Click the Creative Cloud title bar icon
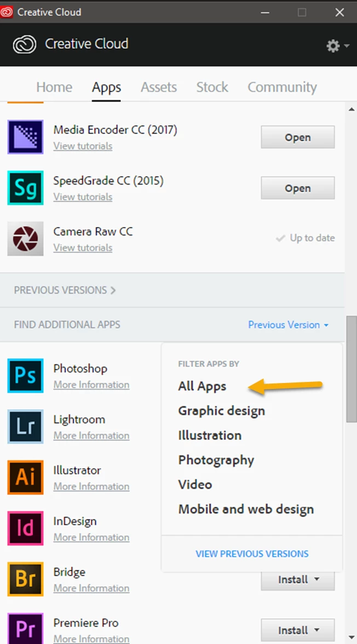 (x=7, y=12)
